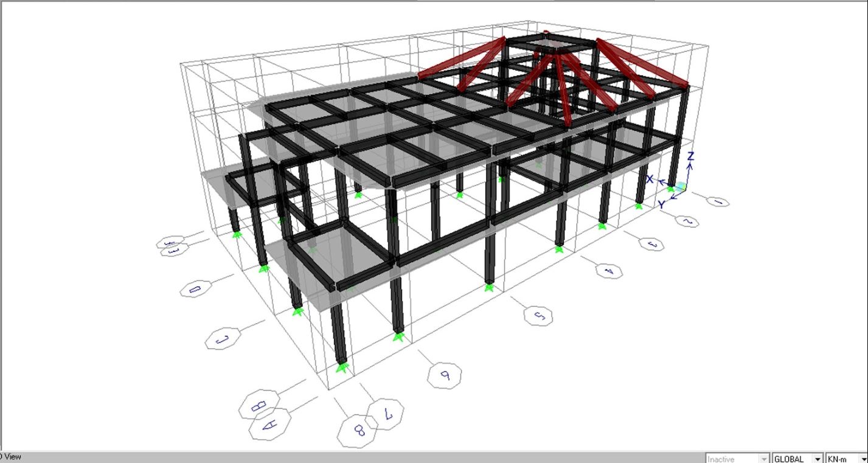Screen dimensions: 868x463
Task: Select grid bubble labeled 5
Action: pyautogui.click(x=539, y=315)
